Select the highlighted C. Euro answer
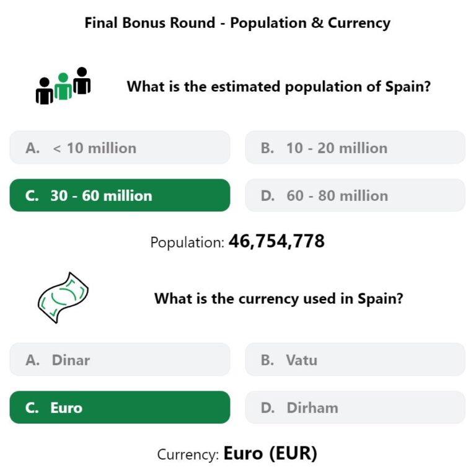 (120, 407)
